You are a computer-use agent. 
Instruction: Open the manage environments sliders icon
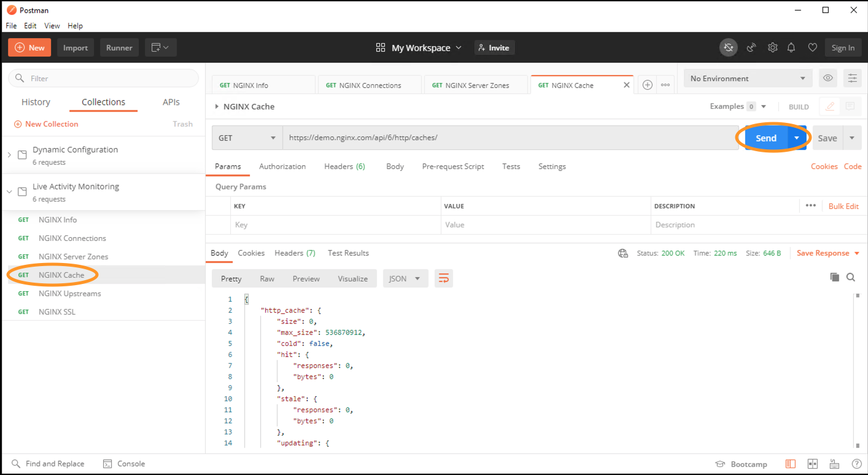pos(852,78)
